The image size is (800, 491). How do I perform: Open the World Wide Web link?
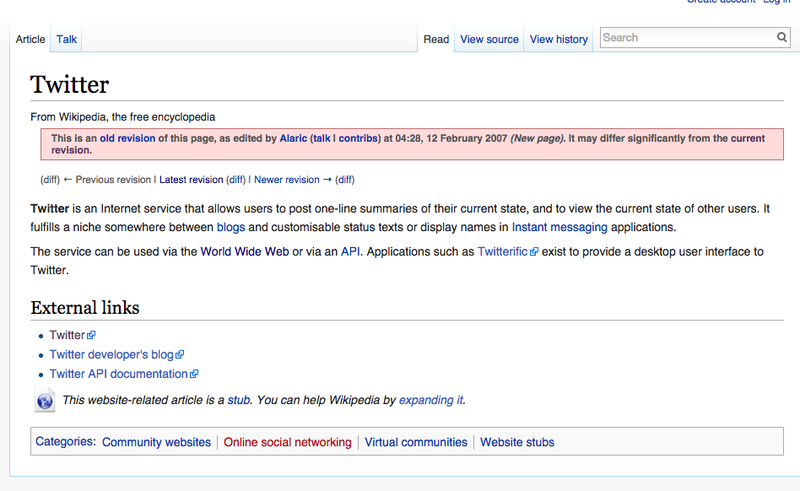click(x=244, y=252)
